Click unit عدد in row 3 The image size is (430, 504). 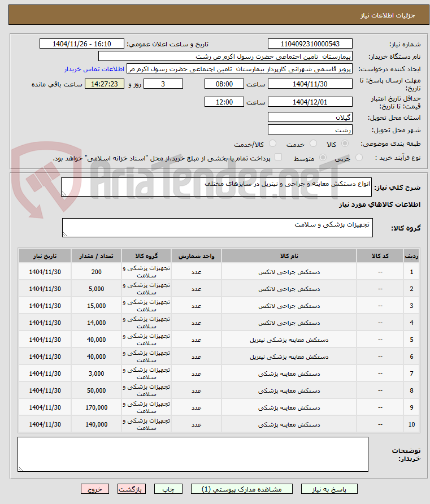coord(197,306)
